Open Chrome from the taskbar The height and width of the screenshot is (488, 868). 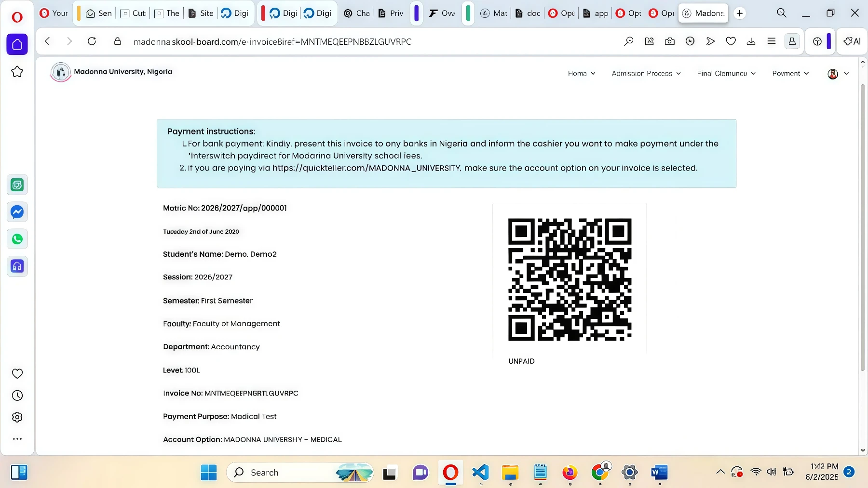[600, 473]
